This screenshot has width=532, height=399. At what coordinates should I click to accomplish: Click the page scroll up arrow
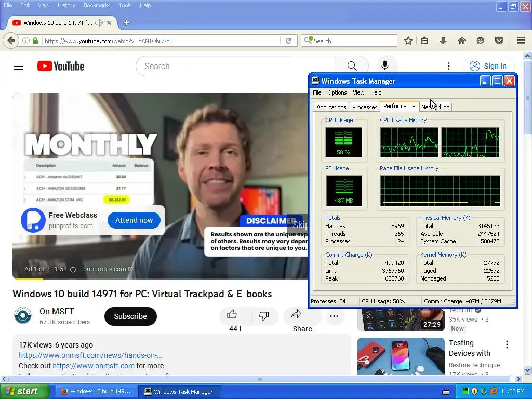pyautogui.click(x=527, y=55)
